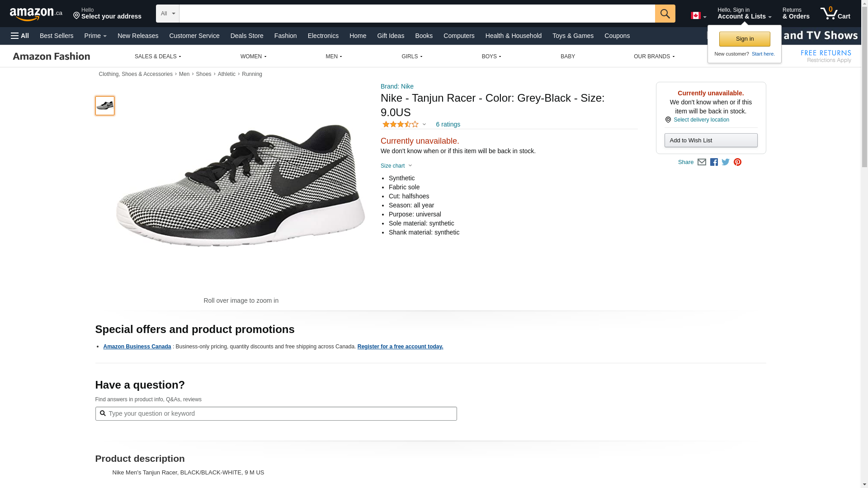Click Add to Wish List button
The width and height of the screenshot is (868, 488).
[711, 141]
